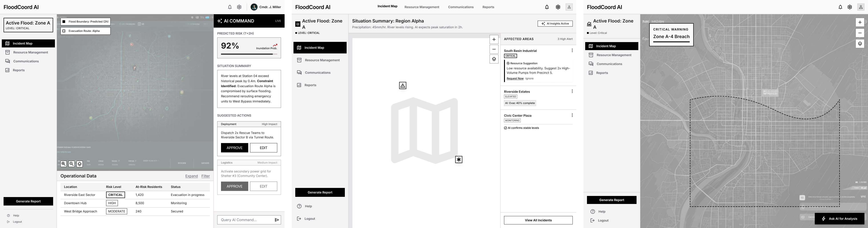Open Resource Management in AI Command screen sidebar

tap(28, 52)
